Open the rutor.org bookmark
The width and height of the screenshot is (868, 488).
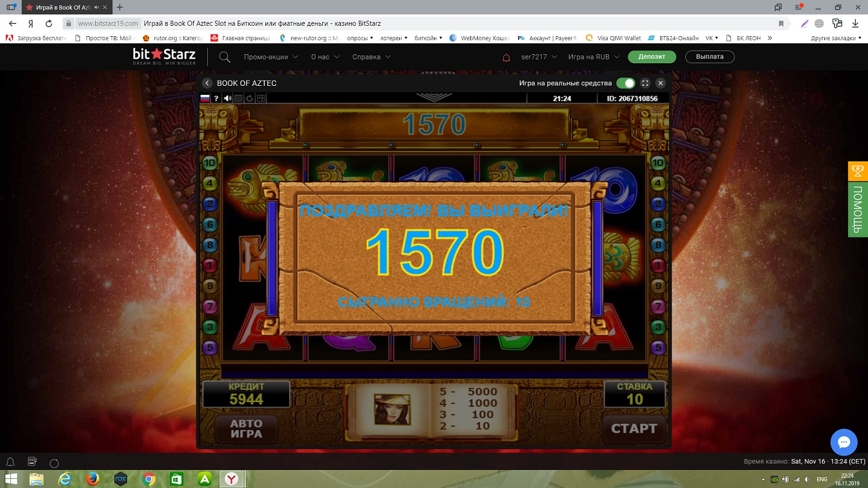tap(172, 38)
